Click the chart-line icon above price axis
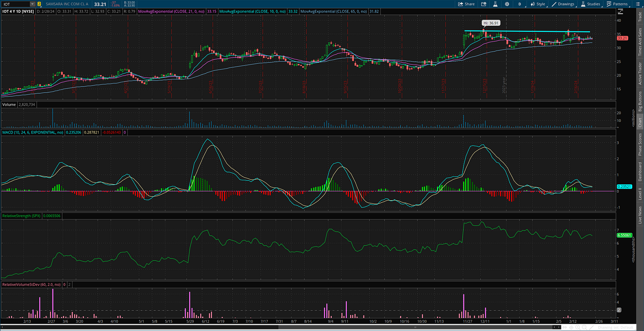This screenshot has height=331, width=644. (x=620, y=11)
